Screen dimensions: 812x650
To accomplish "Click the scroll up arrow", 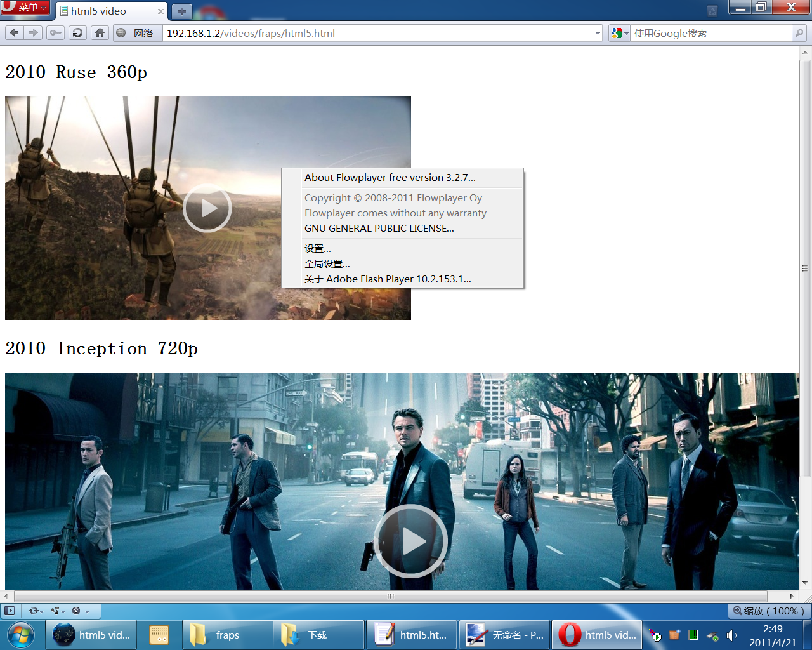I will 805,52.
